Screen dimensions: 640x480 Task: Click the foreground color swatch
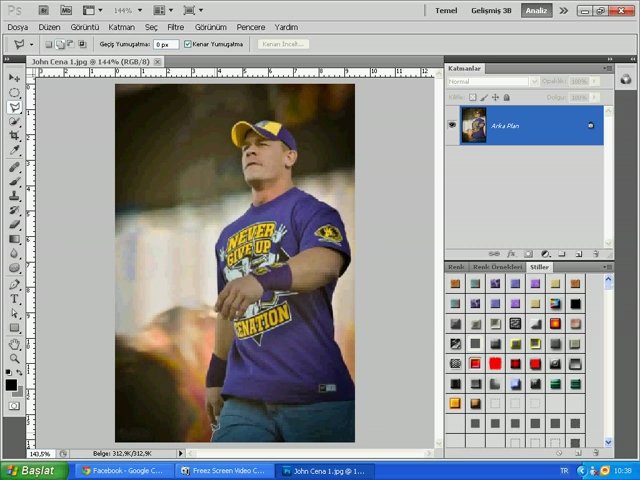point(11,384)
